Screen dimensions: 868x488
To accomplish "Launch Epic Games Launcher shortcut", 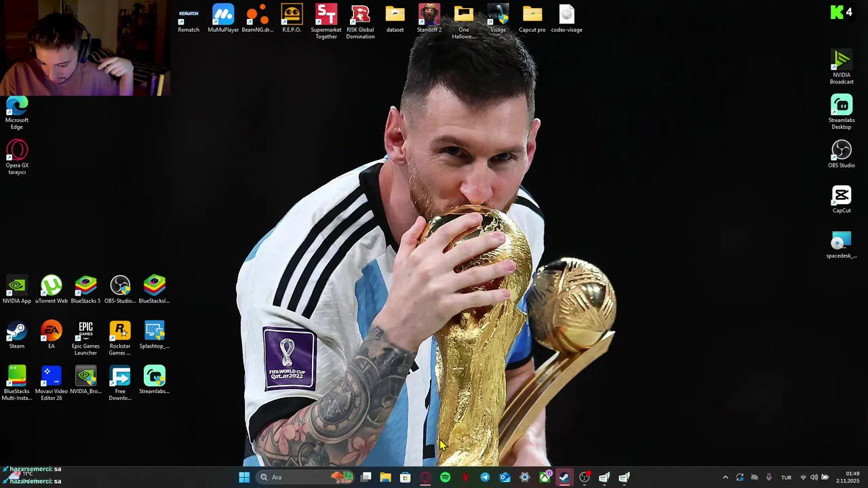I will (x=85, y=338).
